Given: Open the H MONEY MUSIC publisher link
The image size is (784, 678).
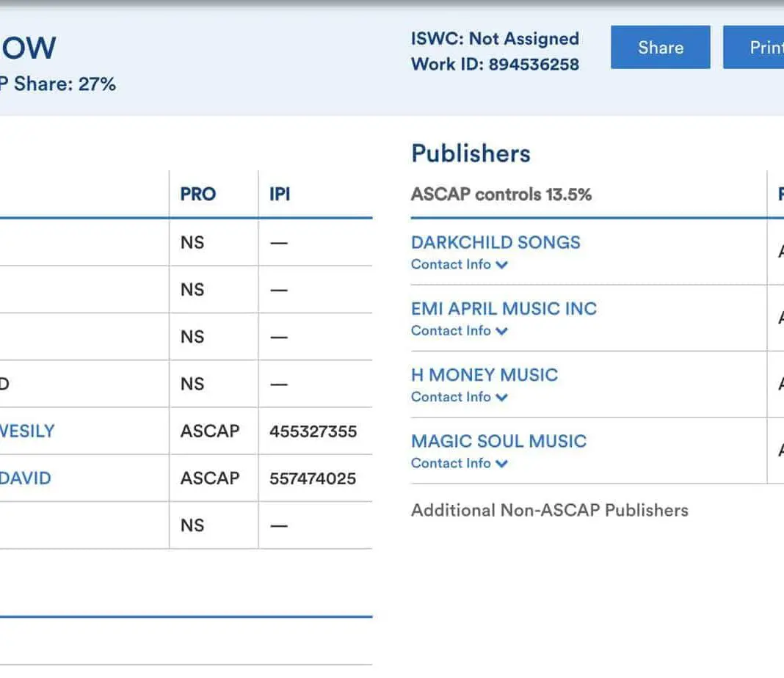Looking at the screenshot, I should click(x=484, y=375).
